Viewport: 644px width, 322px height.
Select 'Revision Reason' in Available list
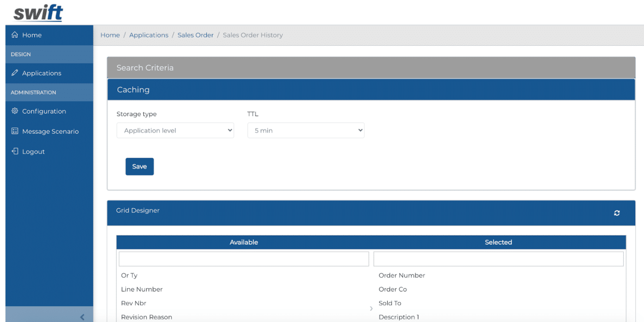click(x=146, y=317)
